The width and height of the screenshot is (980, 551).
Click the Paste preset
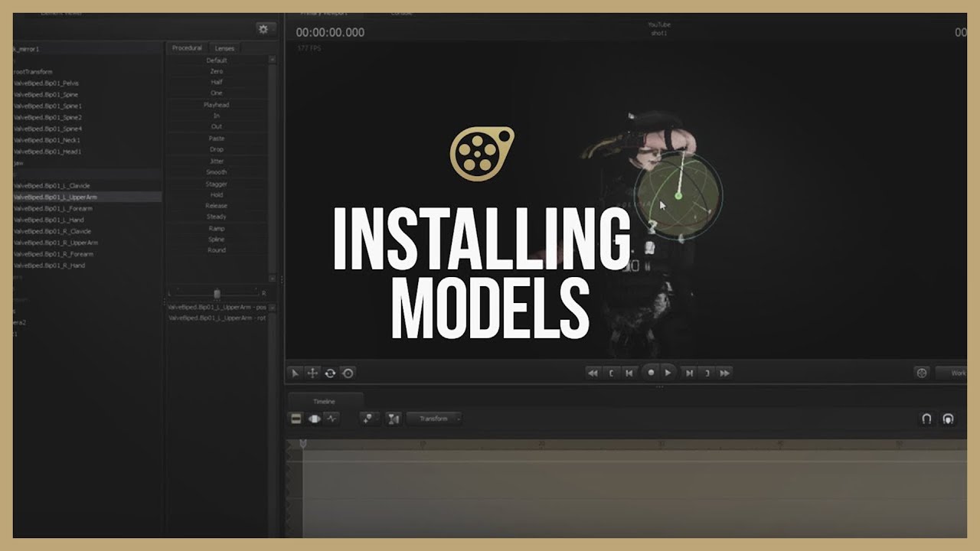click(217, 139)
